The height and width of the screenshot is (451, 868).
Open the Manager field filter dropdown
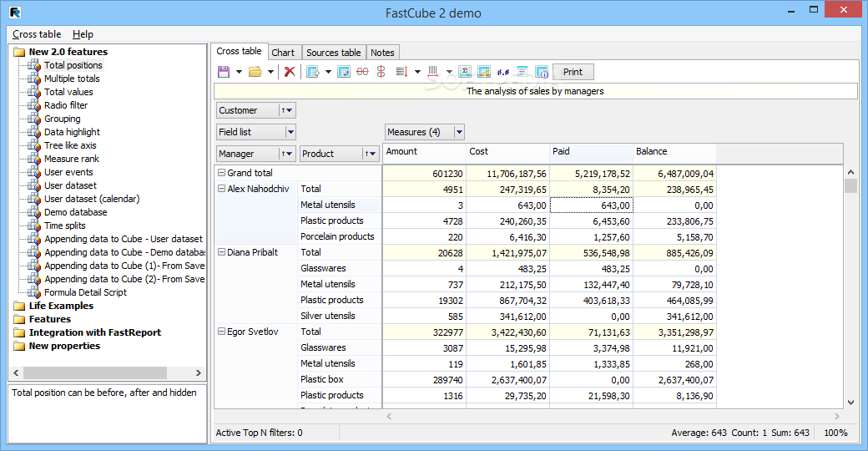287,154
